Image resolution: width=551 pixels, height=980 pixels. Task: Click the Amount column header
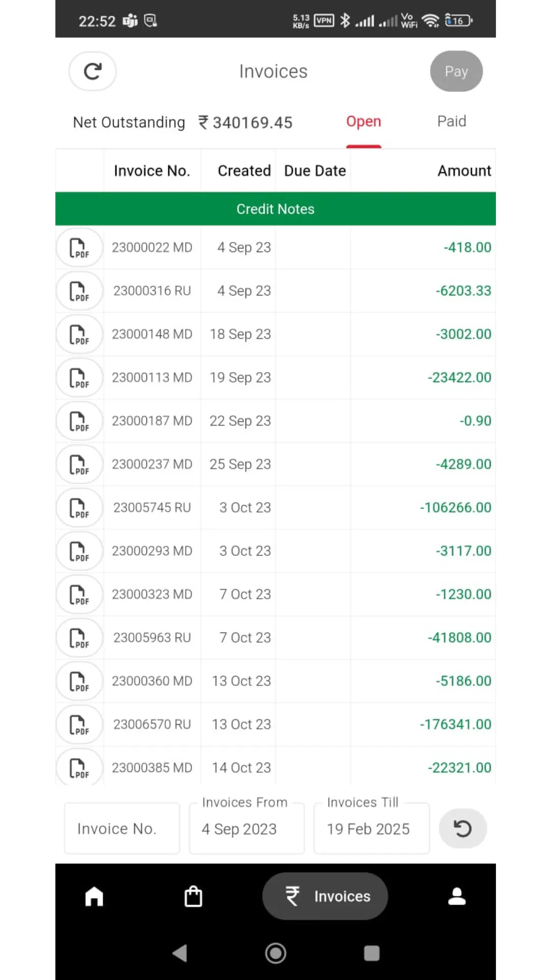(464, 171)
